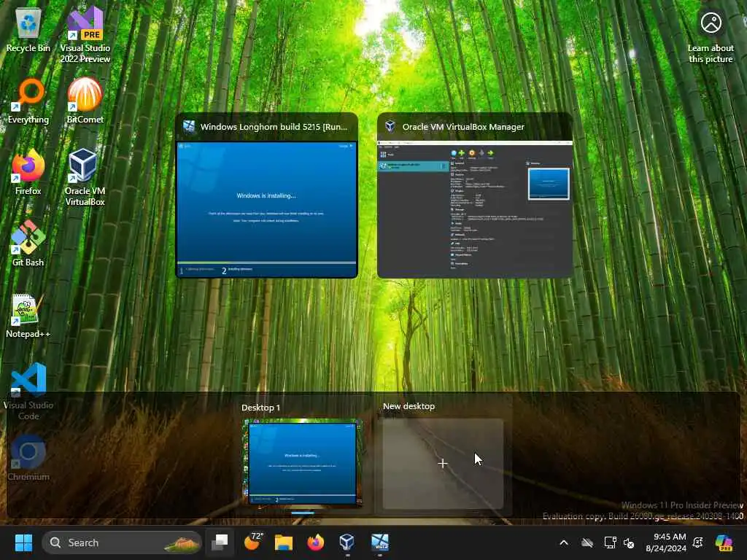Launch the Everything search shortcut
The width and height of the screenshot is (747, 560).
click(x=28, y=101)
